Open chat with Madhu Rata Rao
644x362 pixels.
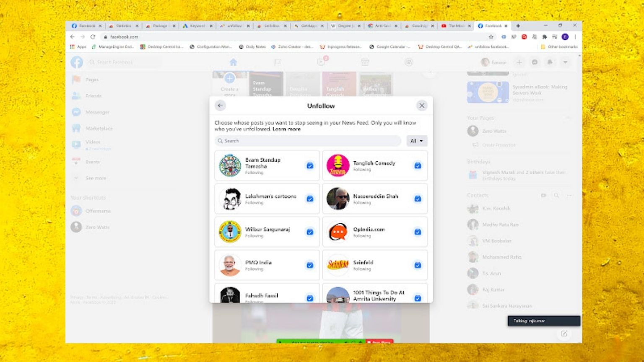click(x=500, y=225)
